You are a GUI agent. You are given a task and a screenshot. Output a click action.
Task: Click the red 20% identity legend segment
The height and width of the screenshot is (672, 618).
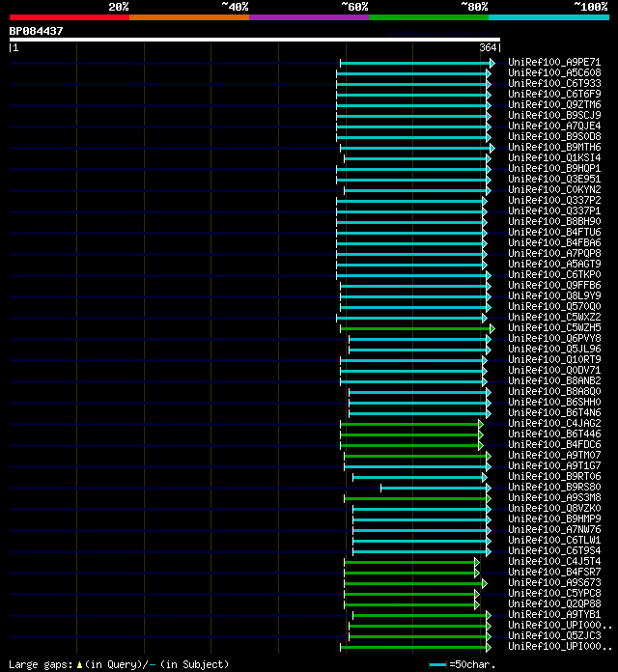70,17
